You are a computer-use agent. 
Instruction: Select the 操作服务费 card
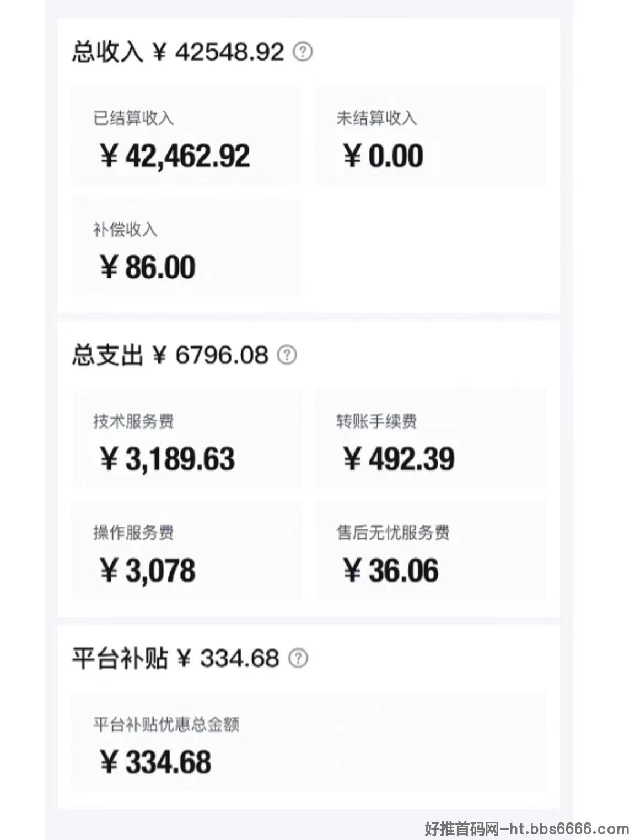pyautogui.click(x=186, y=550)
